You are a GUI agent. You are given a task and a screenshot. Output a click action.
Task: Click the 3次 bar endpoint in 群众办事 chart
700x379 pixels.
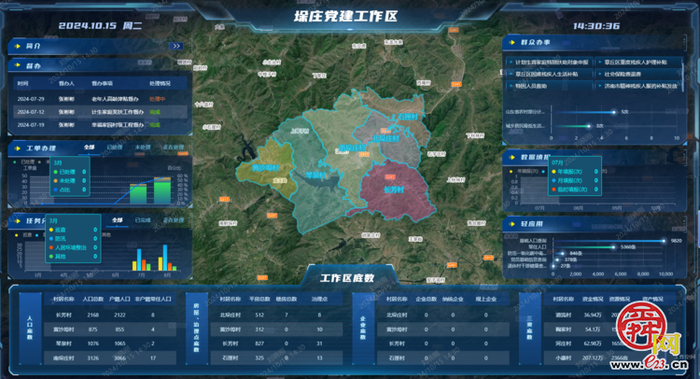pos(589,126)
